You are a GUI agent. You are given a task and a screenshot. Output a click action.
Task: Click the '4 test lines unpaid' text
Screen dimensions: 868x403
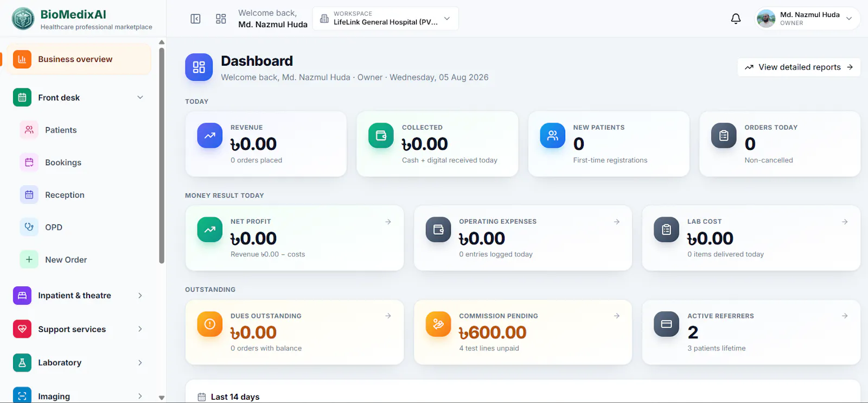click(489, 348)
